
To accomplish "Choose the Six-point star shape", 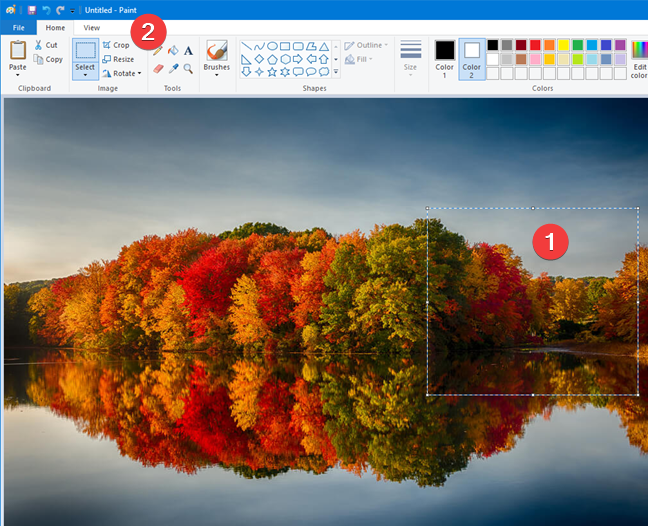I will tap(285, 72).
